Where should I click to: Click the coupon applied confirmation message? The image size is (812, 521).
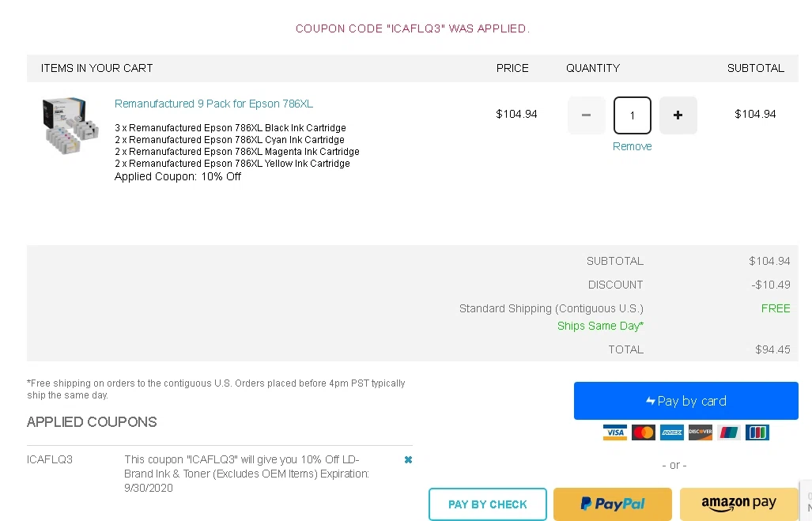click(412, 28)
